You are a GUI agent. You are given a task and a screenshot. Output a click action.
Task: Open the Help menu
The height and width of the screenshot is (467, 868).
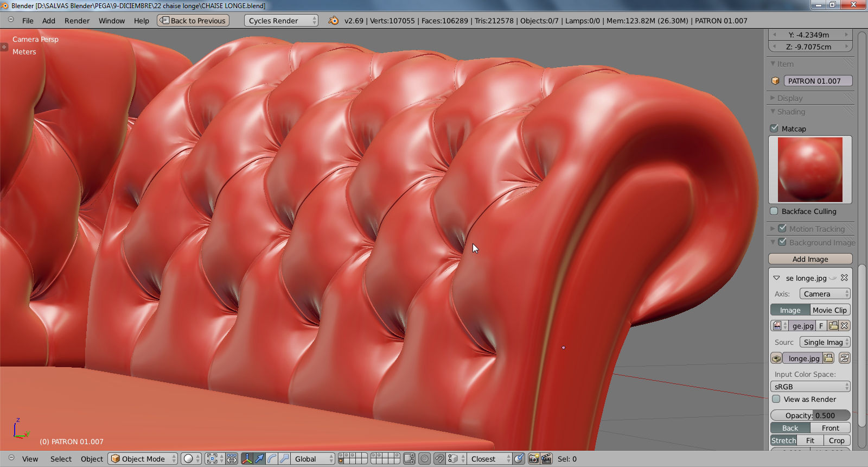tap(142, 21)
